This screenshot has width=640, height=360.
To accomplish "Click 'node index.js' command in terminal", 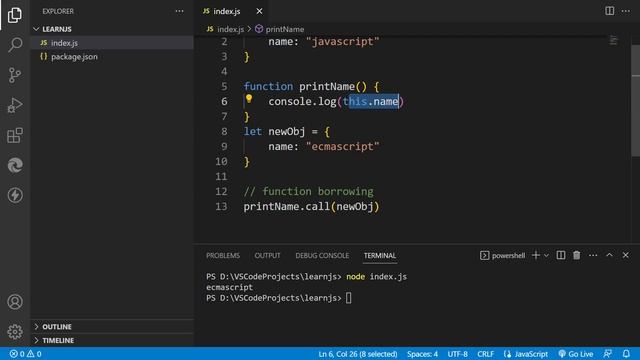I will [x=376, y=277].
